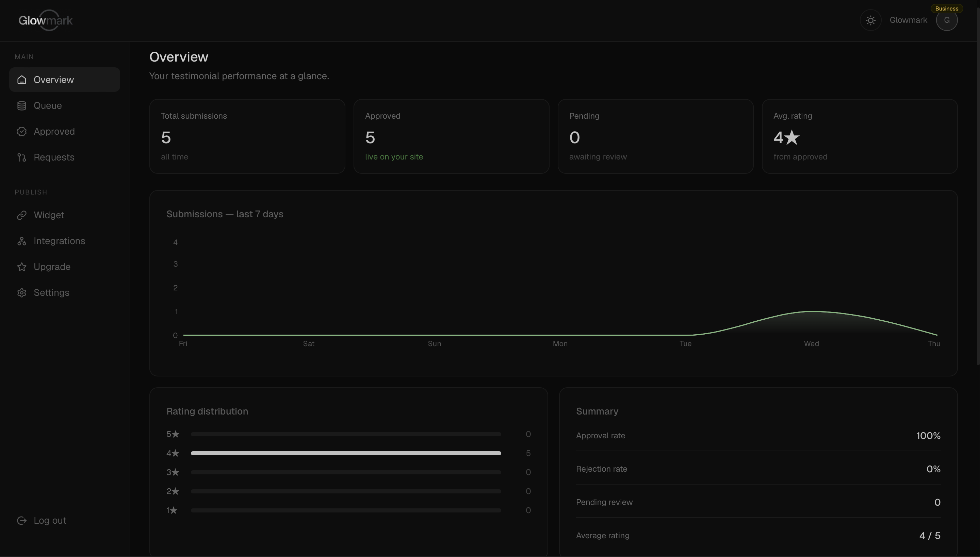Click the Widget link icon
980x557 pixels.
(22, 215)
